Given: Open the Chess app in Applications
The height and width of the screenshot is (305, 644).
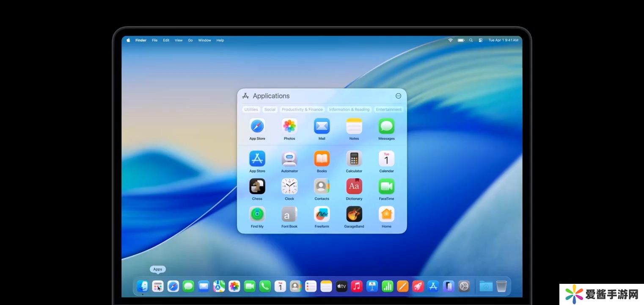Looking at the screenshot, I should tap(257, 186).
